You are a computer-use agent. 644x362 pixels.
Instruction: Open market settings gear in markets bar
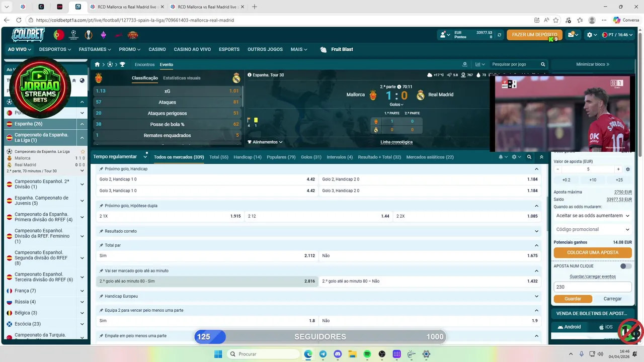pos(516,157)
